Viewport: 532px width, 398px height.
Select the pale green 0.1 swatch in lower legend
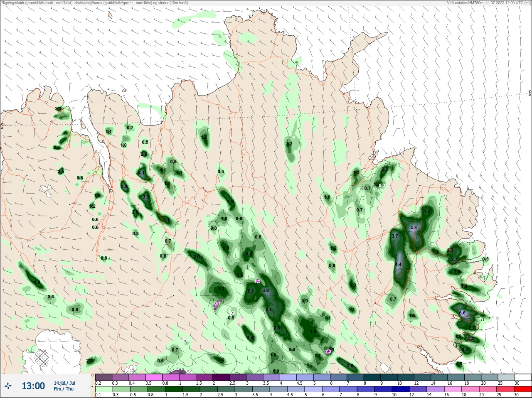103,389
